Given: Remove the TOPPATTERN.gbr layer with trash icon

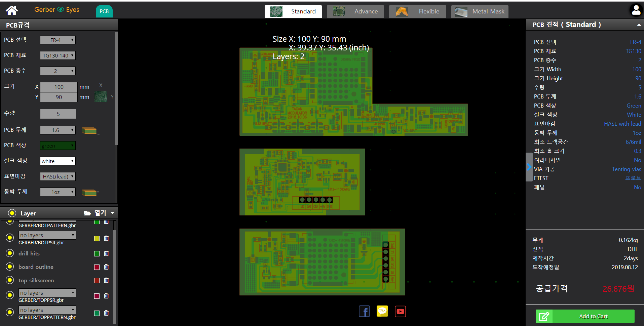Looking at the screenshot, I should point(106,313).
